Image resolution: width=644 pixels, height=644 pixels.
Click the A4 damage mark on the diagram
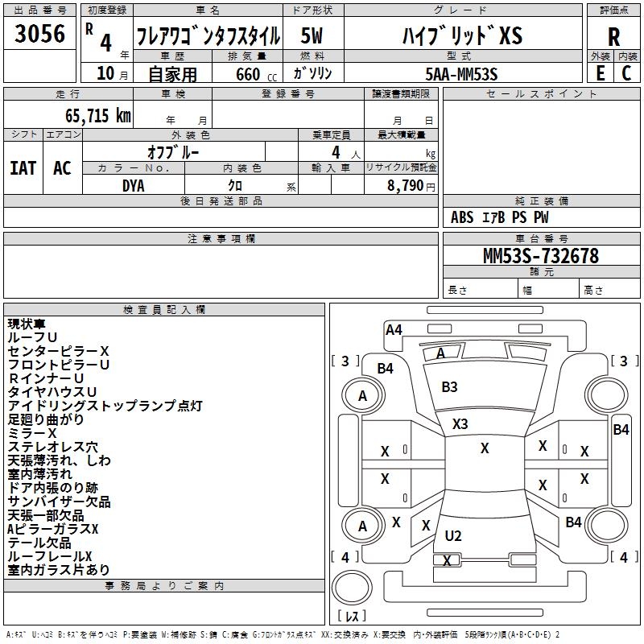[x=394, y=330]
